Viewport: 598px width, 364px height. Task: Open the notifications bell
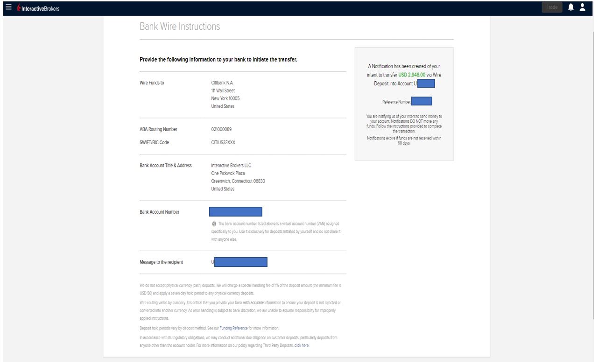[571, 7]
